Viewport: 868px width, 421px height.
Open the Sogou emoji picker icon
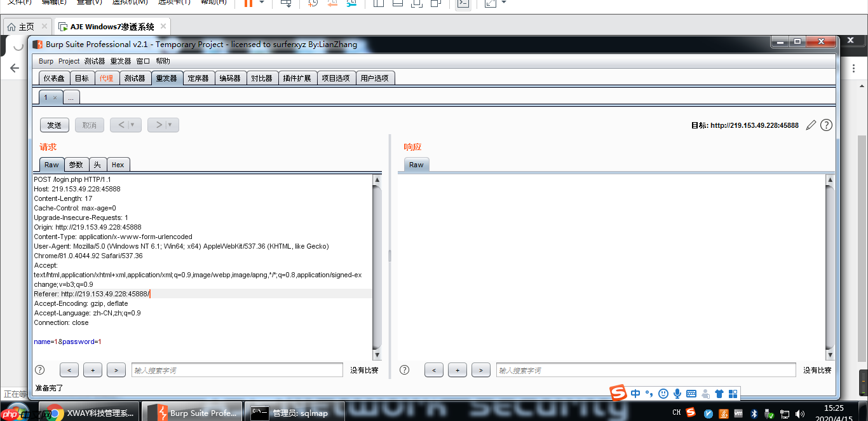coord(663,394)
